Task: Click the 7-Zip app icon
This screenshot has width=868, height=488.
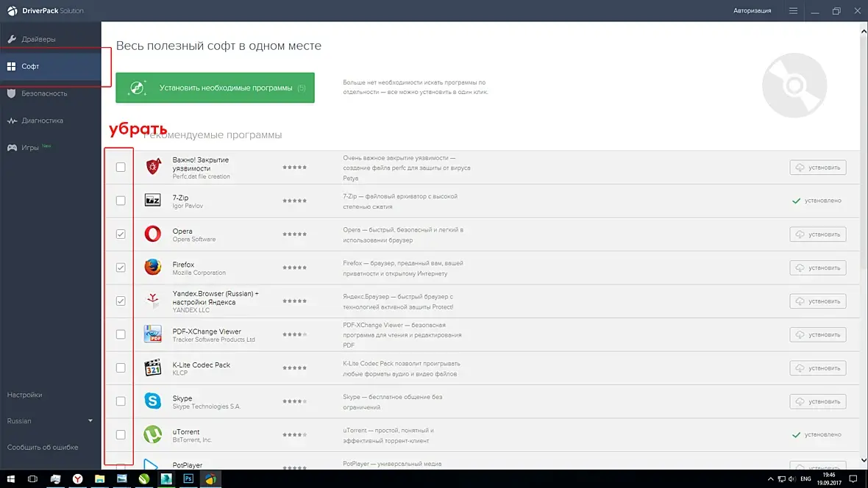Action: (x=153, y=201)
